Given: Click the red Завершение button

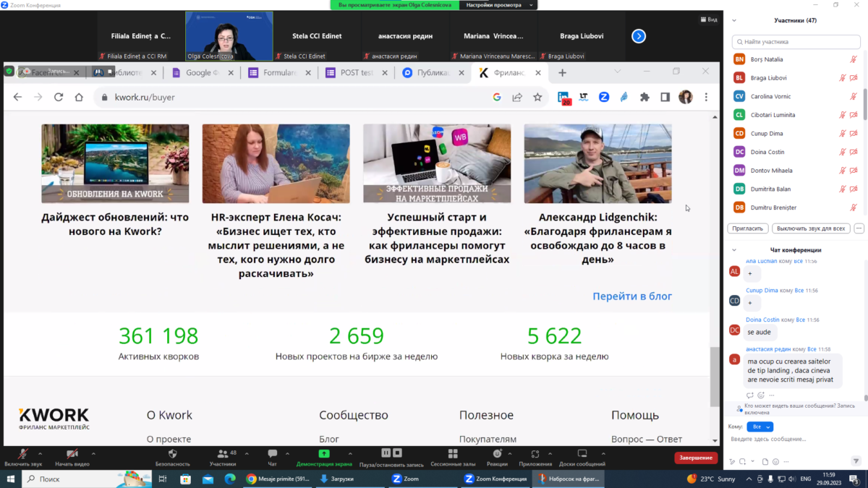Looking at the screenshot, I should 696,458.
